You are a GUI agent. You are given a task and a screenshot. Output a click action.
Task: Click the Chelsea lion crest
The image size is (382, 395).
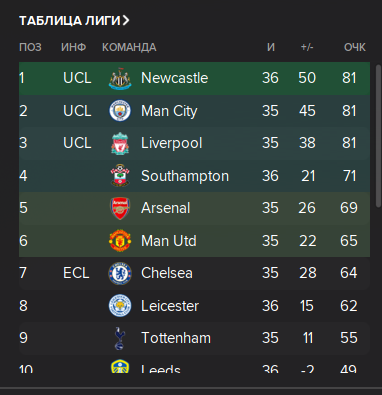pyautogui.click(x=120, y=273)
